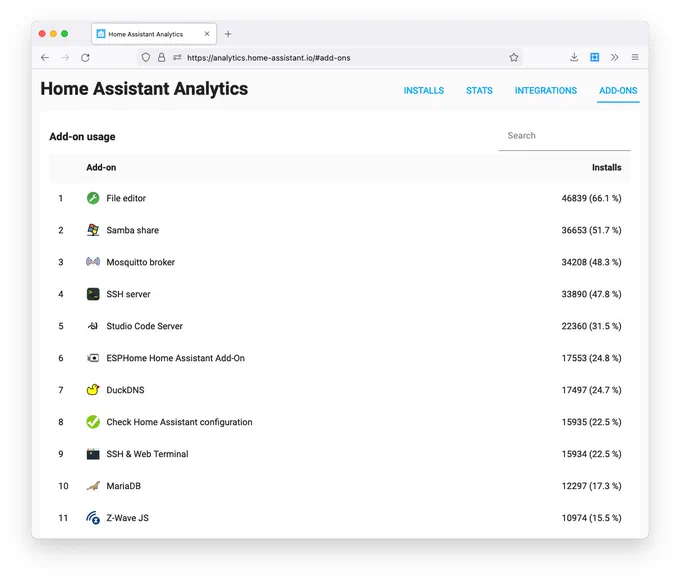Show more toolbar tools chevrons
The image size is (680, 580).
[615, 57]
